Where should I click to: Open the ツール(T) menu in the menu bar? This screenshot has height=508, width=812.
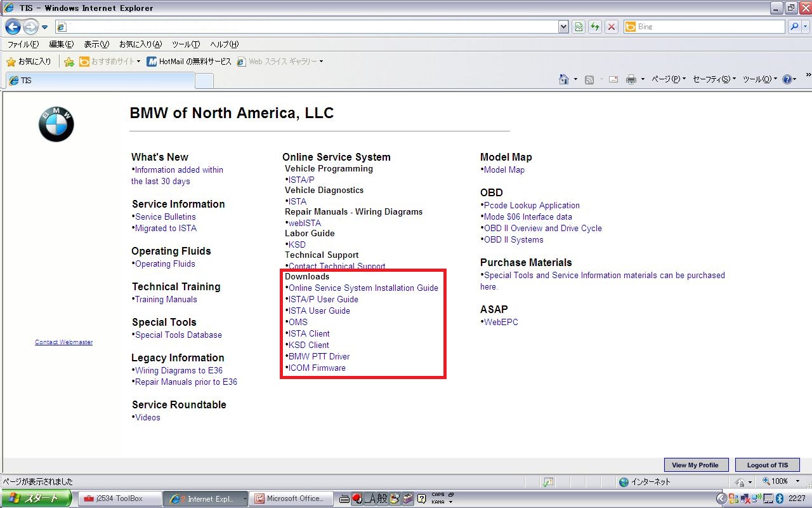pos(186,44)
